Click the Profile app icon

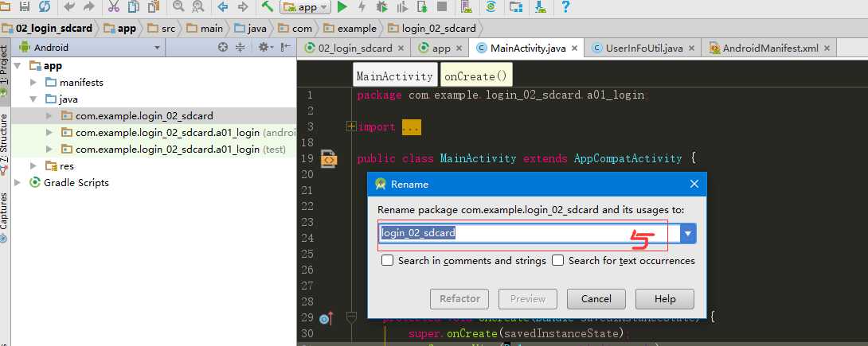click(402, 6)
